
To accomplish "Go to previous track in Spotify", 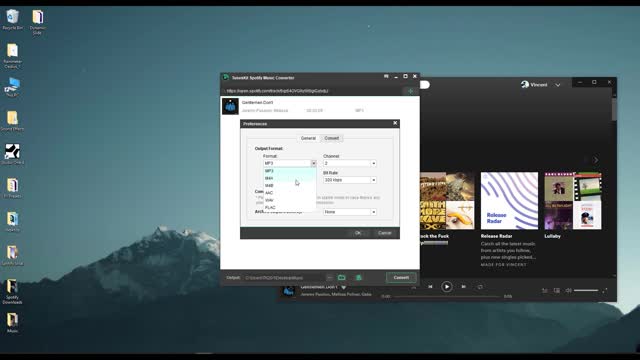I will (430, 287).
